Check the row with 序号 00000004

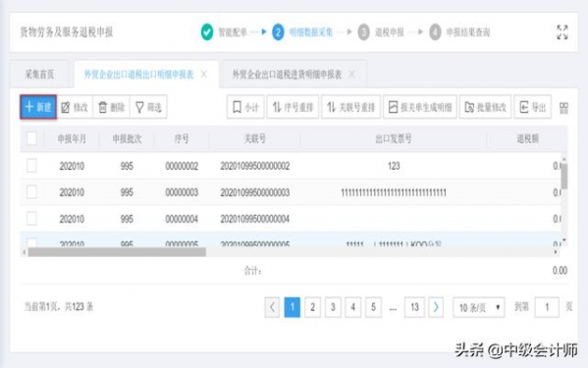(31, 218)
